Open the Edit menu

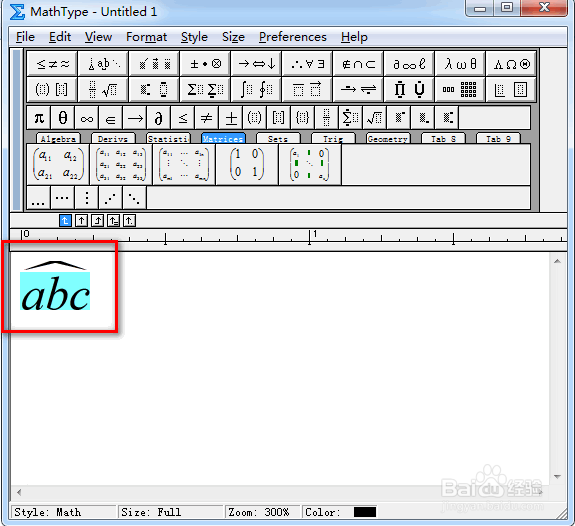(x=60, y=37)
